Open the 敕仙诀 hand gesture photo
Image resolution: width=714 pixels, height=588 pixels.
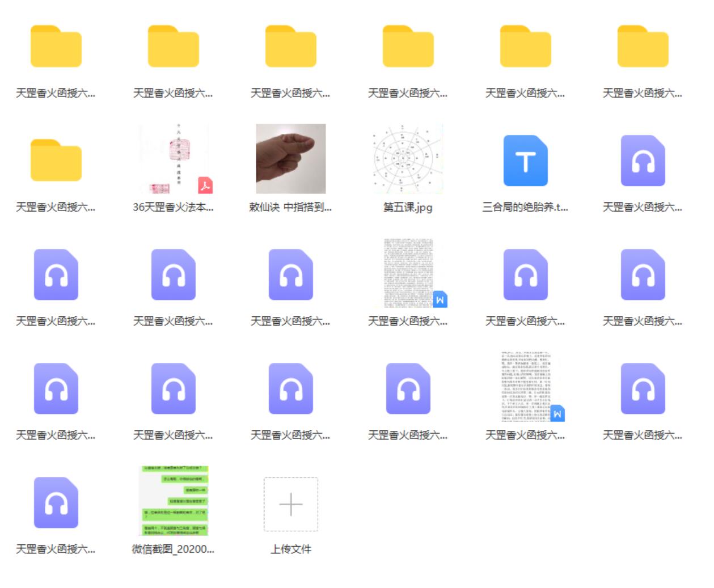pos(290,160)
